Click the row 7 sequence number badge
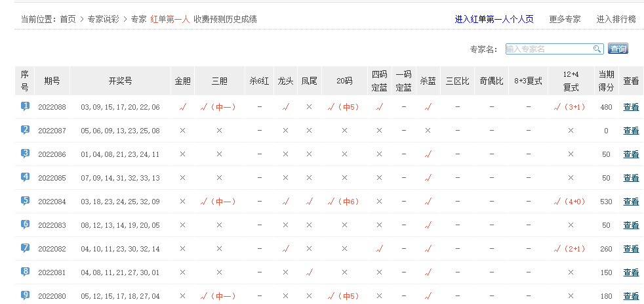 [x=25, y=248]
